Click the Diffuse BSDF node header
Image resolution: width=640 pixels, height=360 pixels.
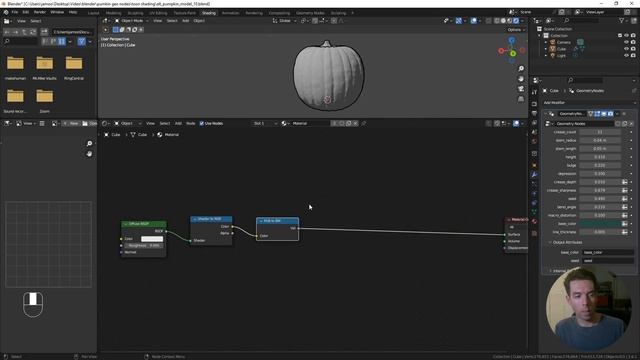144,224
